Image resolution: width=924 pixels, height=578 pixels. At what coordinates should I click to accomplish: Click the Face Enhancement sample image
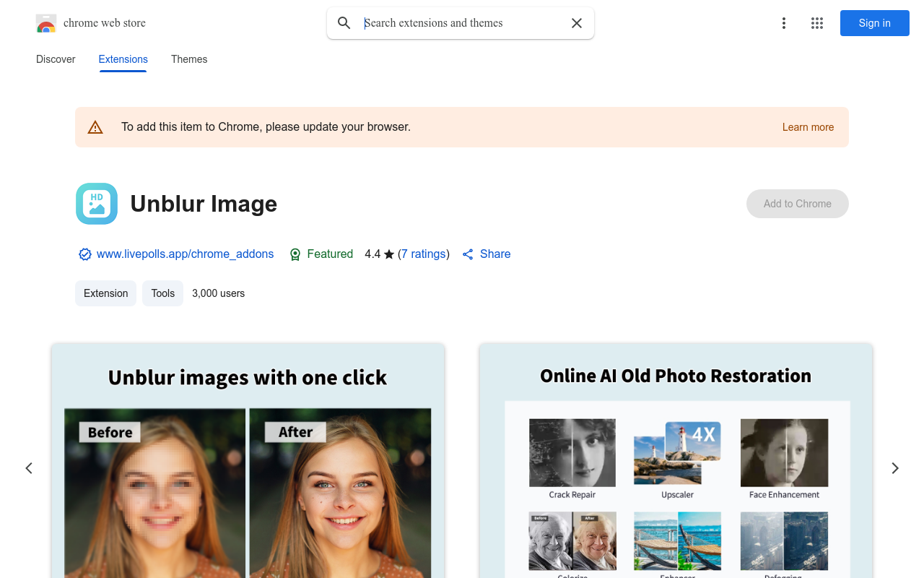[784, 452]
